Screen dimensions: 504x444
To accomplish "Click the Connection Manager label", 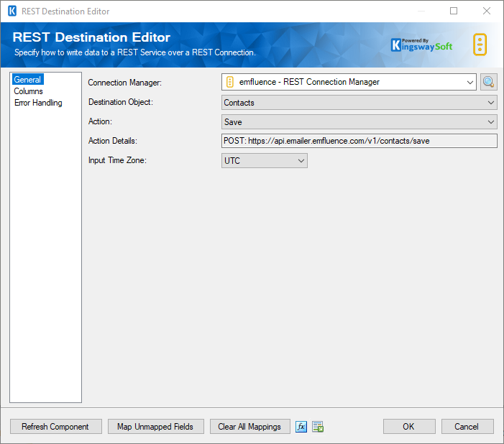I will click(124, 83).
